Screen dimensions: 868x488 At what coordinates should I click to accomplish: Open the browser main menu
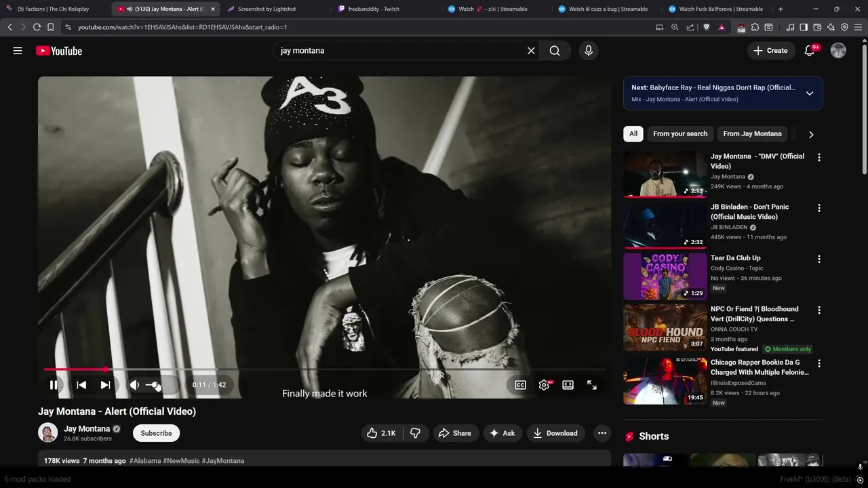click(858, 27)
